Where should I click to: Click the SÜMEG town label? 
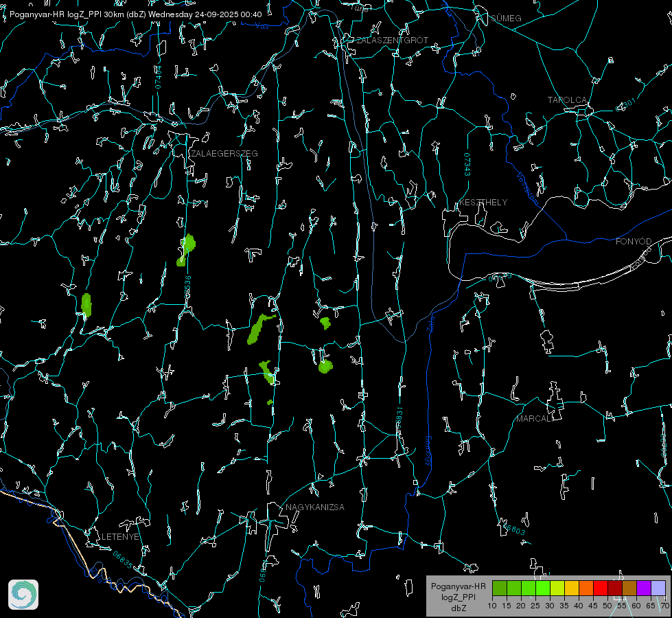pyautogui.click(x=506, y=18)
